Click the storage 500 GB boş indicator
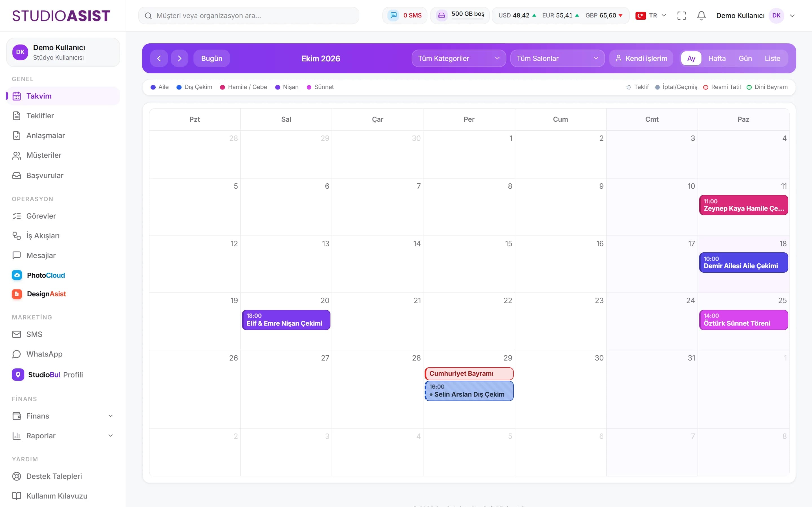Viewport: 812px width, 507px height. click(x=460, y=15)
